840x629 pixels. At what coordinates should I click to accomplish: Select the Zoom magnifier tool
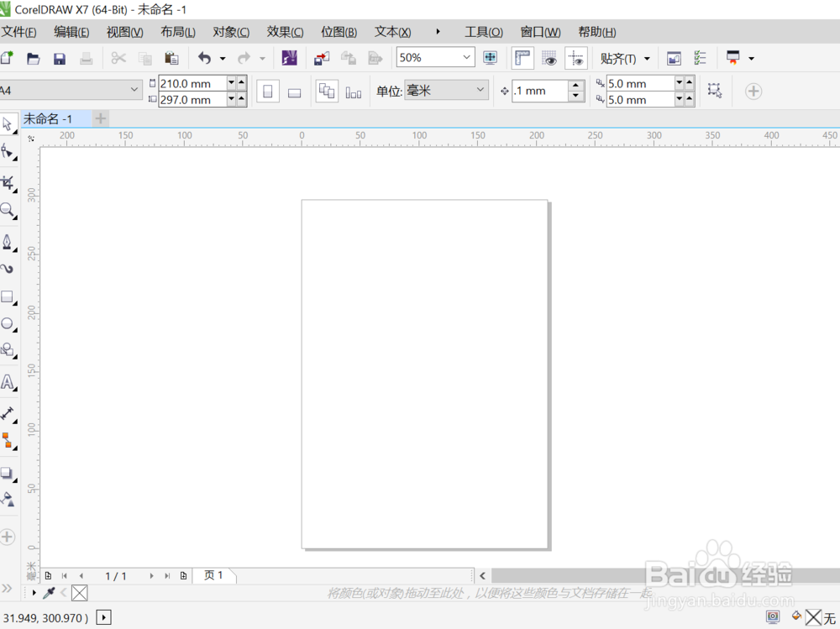[x=7, y=210]
